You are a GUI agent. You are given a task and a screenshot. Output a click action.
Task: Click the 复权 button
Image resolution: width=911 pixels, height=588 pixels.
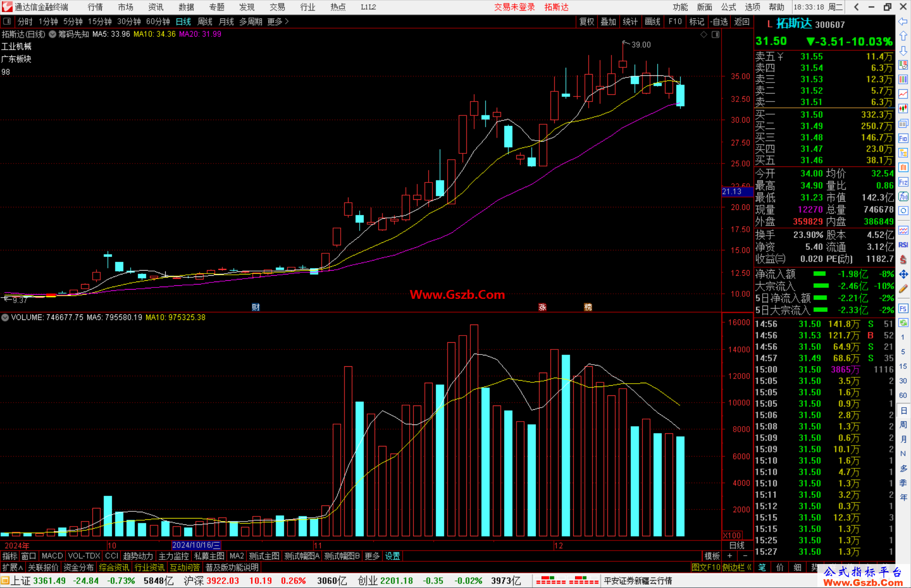click(x=587, y=21)
